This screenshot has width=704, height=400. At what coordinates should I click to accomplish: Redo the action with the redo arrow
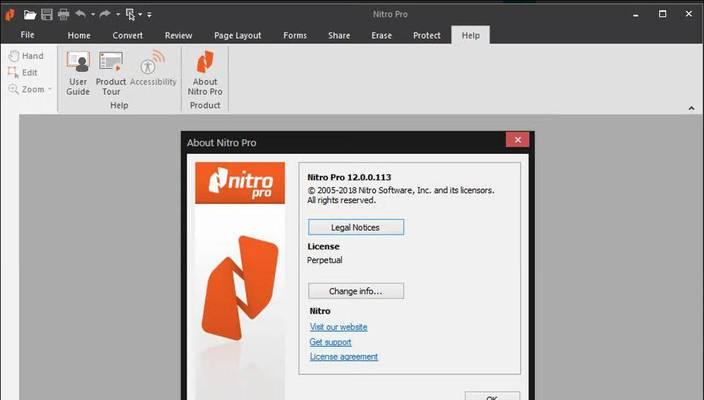pyautogui.click(x=105, y=14)
